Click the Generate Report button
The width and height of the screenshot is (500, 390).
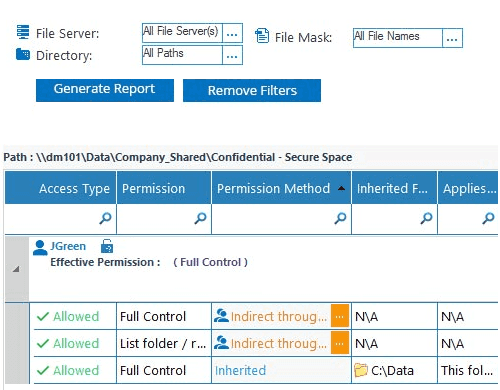[x=105, y=90]
